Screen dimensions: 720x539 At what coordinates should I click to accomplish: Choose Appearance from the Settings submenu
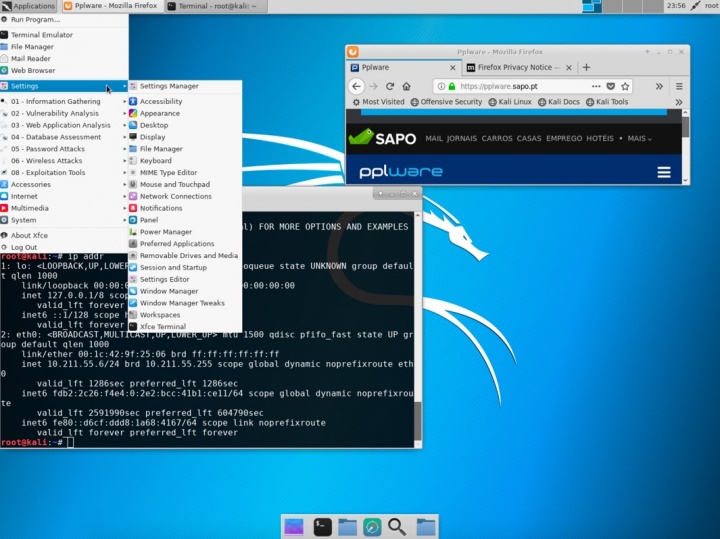coord(160,114)
